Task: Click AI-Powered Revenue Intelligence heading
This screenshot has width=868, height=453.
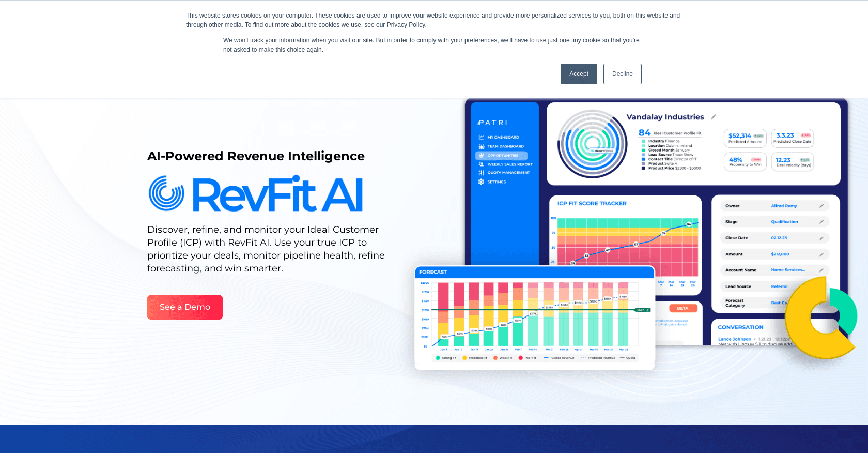Action: pyautogui.click(x=256, y=156)
